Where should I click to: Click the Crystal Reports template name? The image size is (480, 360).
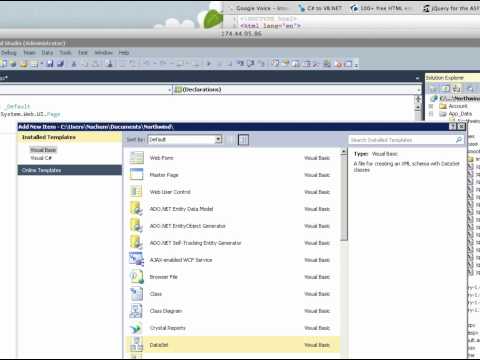coord(168,328)
